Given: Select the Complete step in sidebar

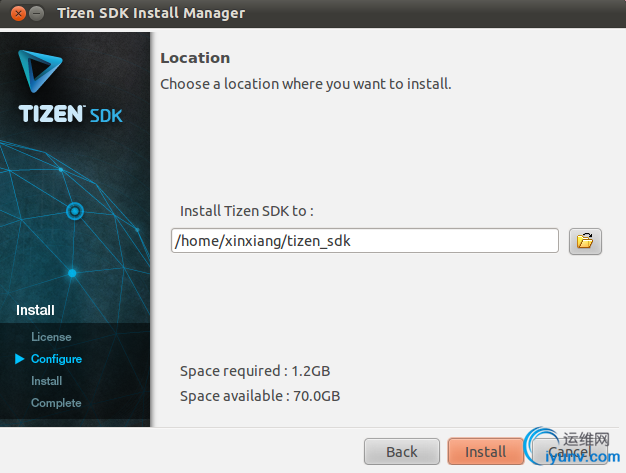Looking at the screenshot, I should (x=56, y=403).
